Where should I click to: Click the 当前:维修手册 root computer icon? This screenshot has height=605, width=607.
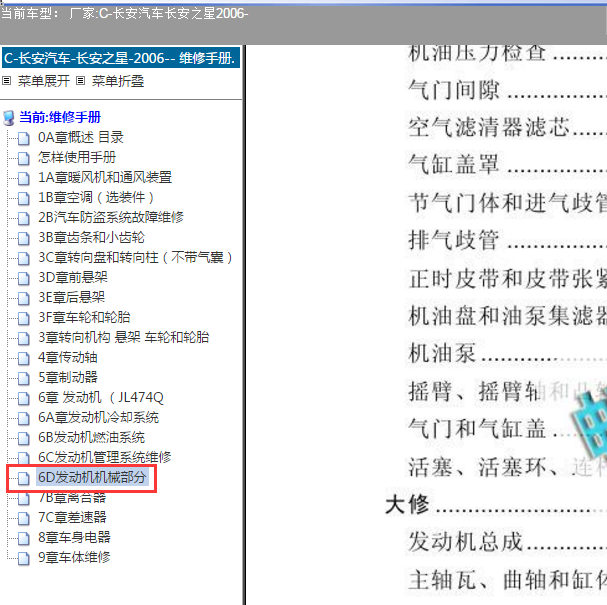tap(9, 118)
